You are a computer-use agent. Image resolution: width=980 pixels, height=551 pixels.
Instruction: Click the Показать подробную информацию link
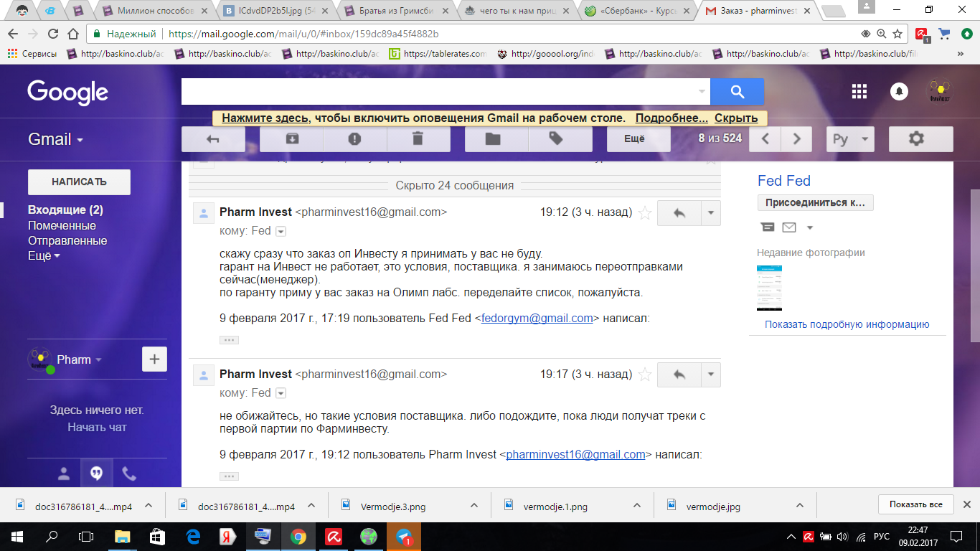(x=847, y=324)
